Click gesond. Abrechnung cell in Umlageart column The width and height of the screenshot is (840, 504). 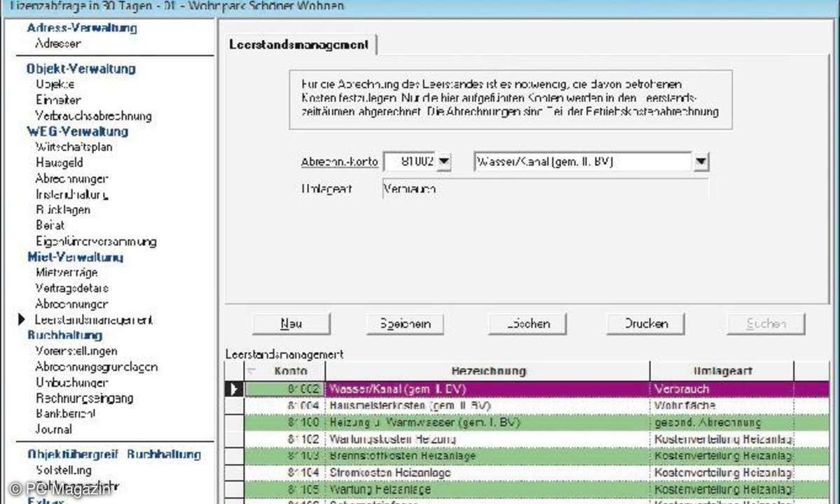(722, 422)
